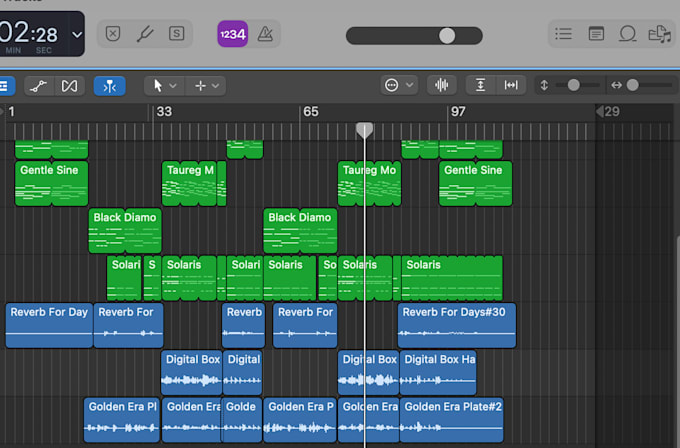Toggle the Metronome click

[x=265, y=34]
